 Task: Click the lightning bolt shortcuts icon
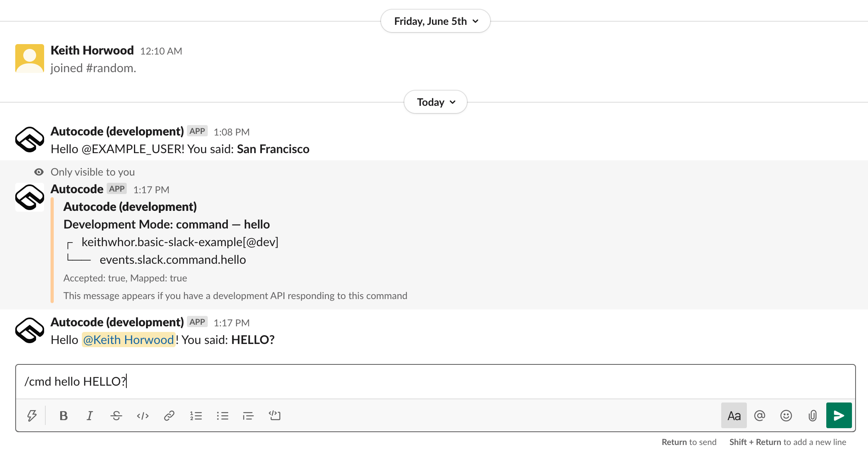(x=32, y=416)
